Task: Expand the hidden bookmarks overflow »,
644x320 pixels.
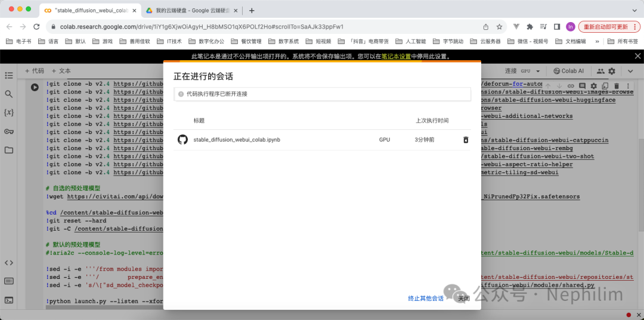Action: [597, 41]
